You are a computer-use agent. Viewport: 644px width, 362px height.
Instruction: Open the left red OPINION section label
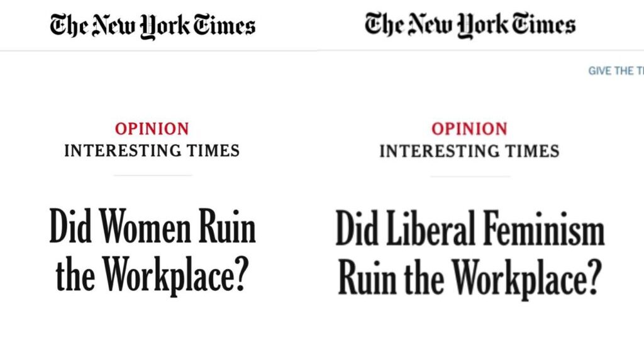pyautogui.click(x=152, y=129)
